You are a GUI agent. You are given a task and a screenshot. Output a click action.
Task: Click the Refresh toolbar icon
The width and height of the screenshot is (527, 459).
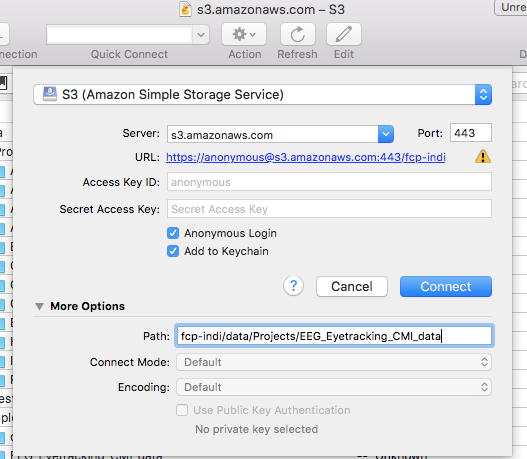pyautogui.click(x=298, y=34)
